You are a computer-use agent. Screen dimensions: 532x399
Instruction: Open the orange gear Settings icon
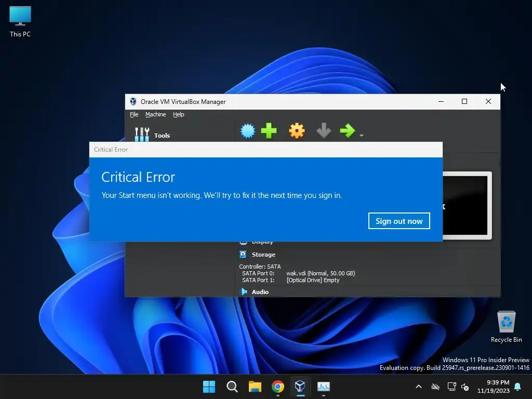297,131
